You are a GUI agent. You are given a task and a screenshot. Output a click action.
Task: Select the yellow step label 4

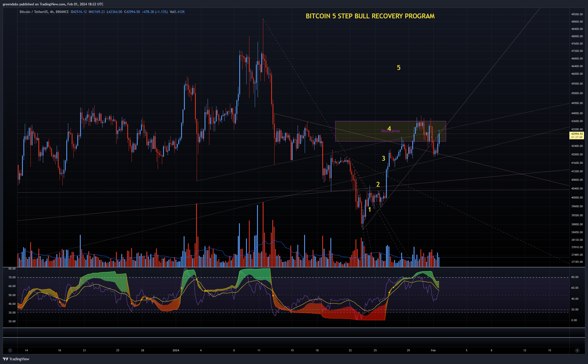[x=389, y=128]
